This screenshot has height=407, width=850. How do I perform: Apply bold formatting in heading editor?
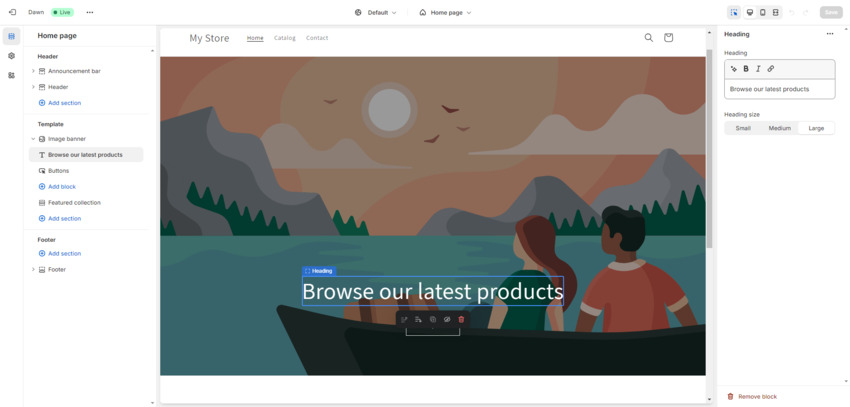[x=746, y=69]
